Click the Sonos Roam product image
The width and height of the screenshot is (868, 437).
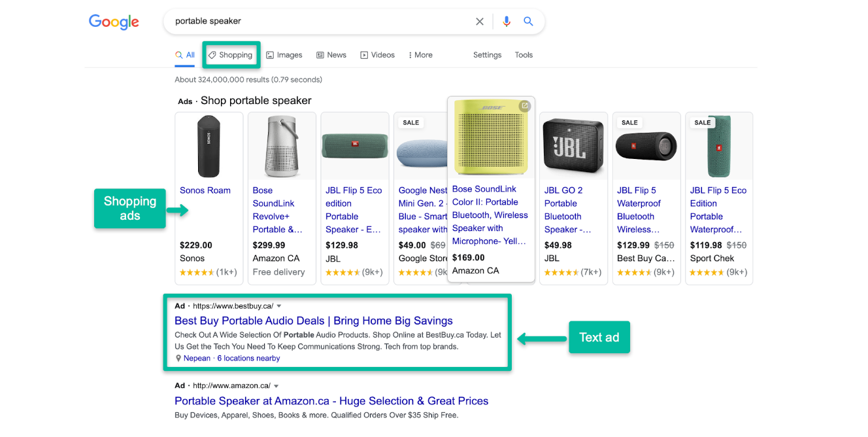coord(209,147)
